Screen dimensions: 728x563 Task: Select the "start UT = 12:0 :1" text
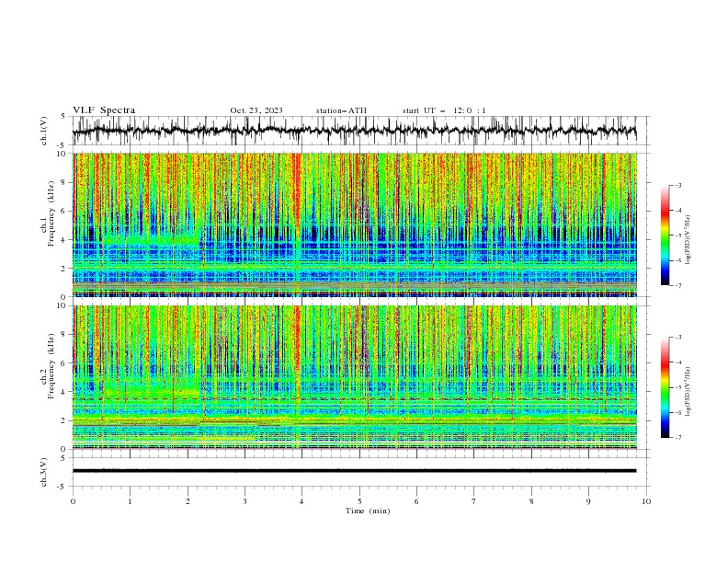(444, 110)
